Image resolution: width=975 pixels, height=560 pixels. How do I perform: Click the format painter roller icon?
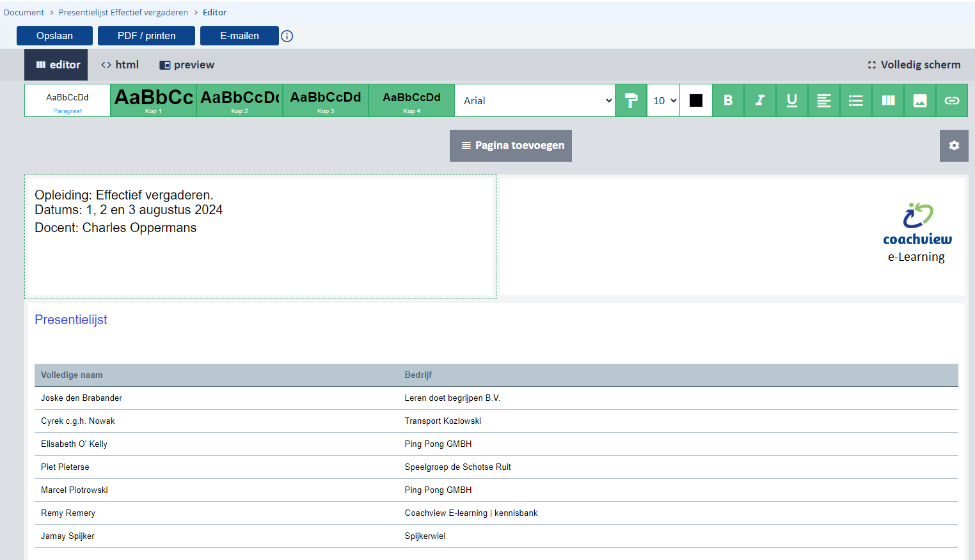pos(631,100)
